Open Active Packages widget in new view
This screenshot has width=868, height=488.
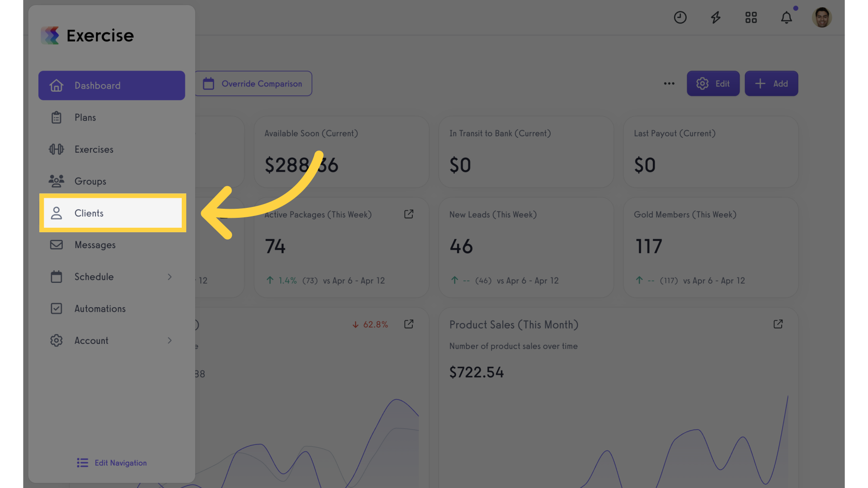click(x=409, y=214)
